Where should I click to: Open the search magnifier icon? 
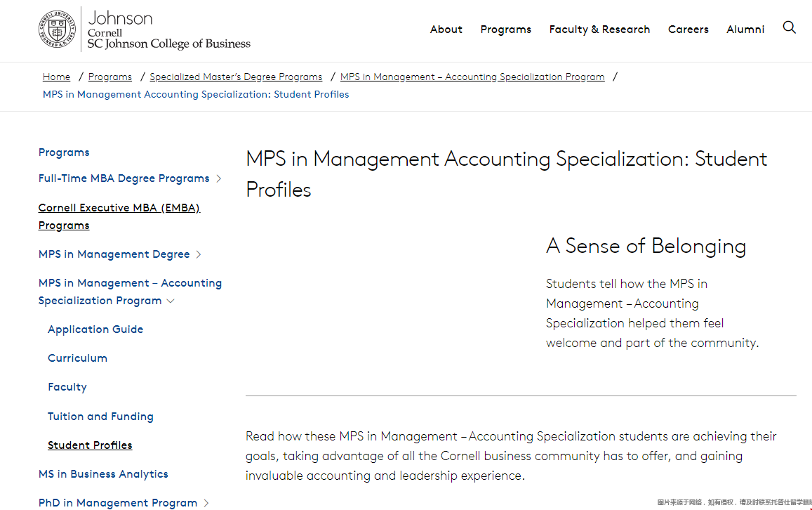coord(789,27)
